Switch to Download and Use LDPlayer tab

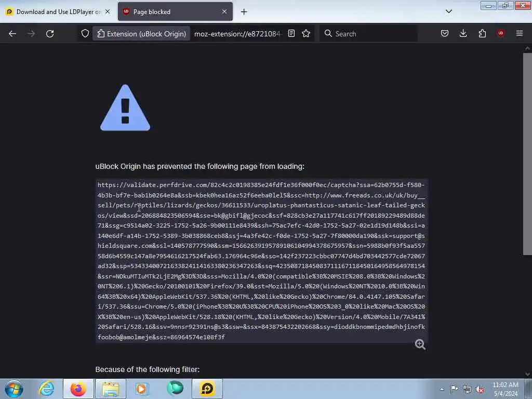tap(58, 12)
